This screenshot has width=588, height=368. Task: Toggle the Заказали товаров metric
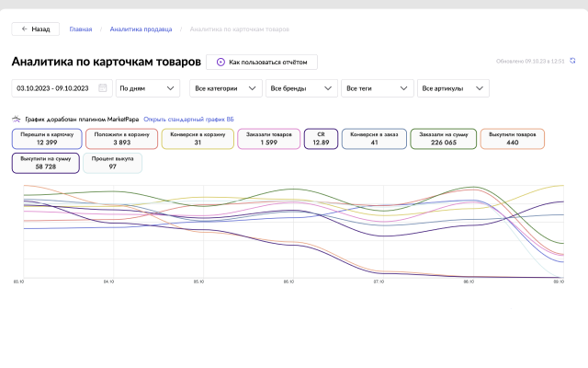click(x=268, y=138)
